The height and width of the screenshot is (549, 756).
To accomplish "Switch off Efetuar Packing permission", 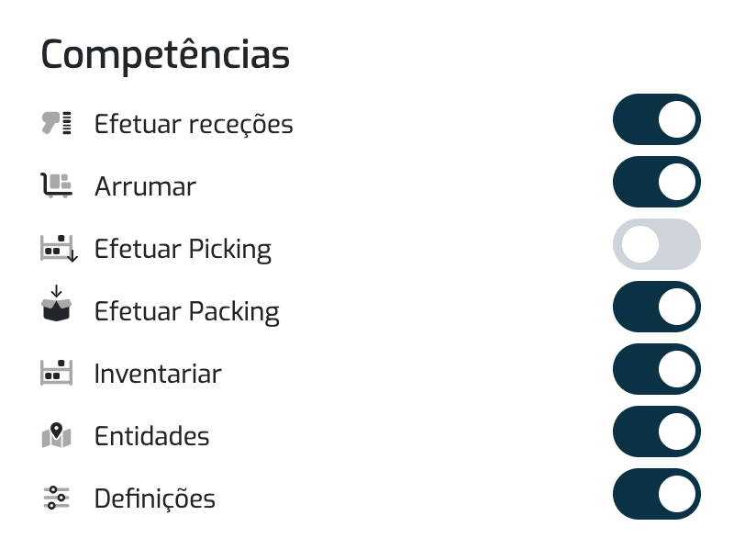I will (x=657, y=307).
